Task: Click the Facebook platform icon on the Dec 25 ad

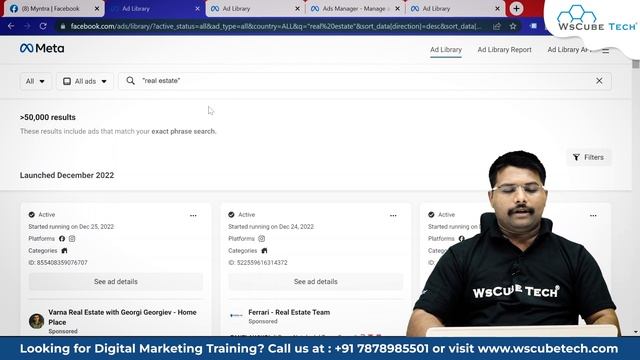Action: (62, 239)
